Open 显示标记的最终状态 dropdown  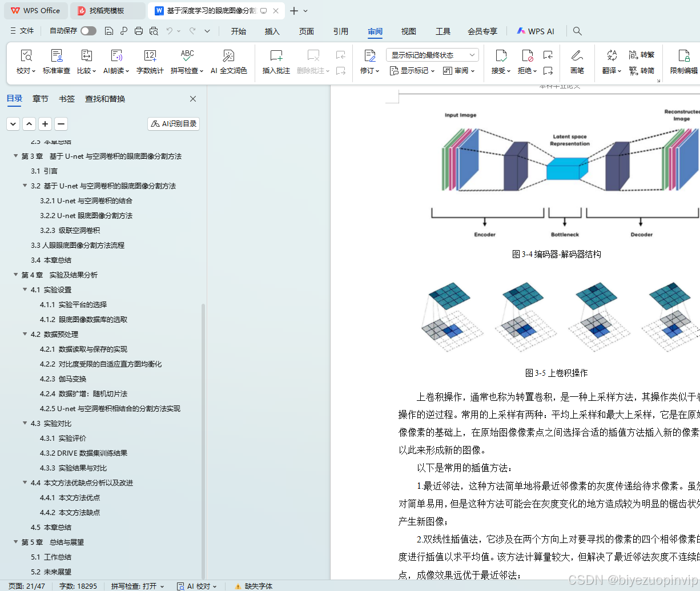pos(432,55)
